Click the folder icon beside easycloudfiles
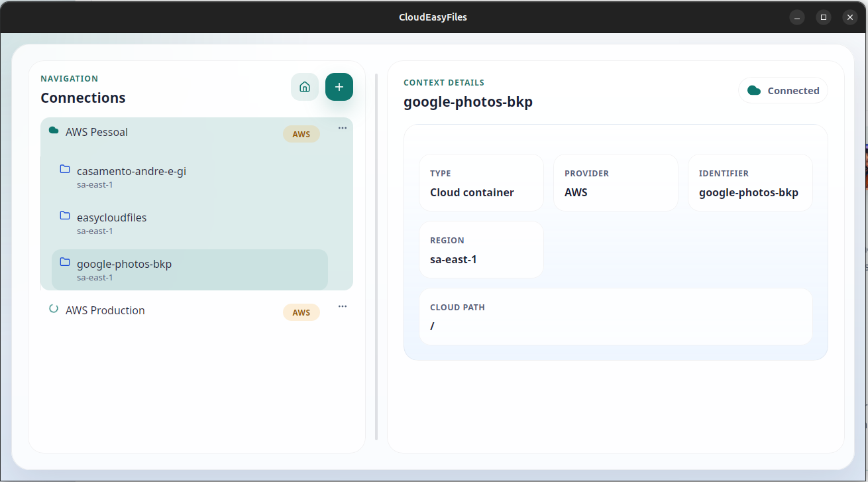 (x=64, y=215)
